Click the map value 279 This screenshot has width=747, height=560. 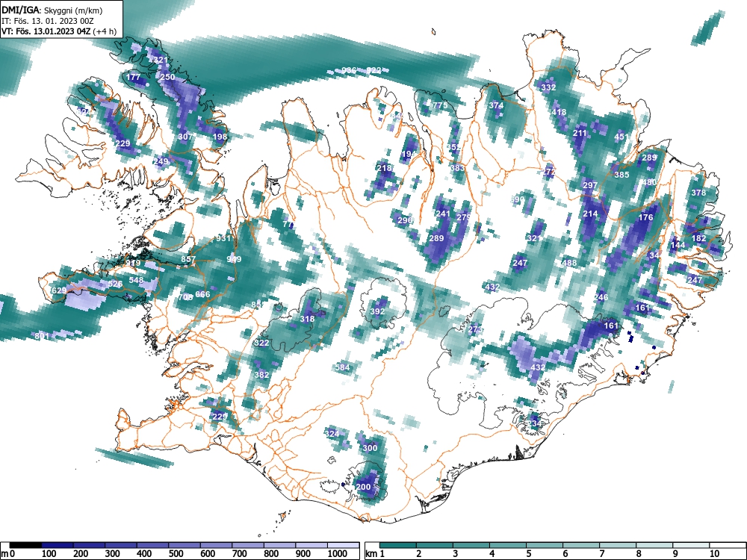(x=464, y=217)
